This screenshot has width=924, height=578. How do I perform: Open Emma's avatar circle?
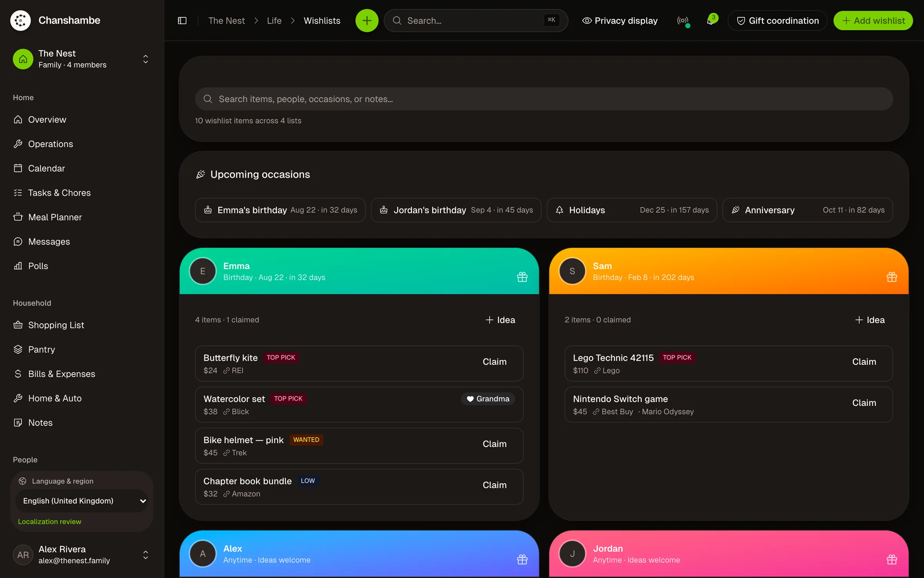click(203, 271)
